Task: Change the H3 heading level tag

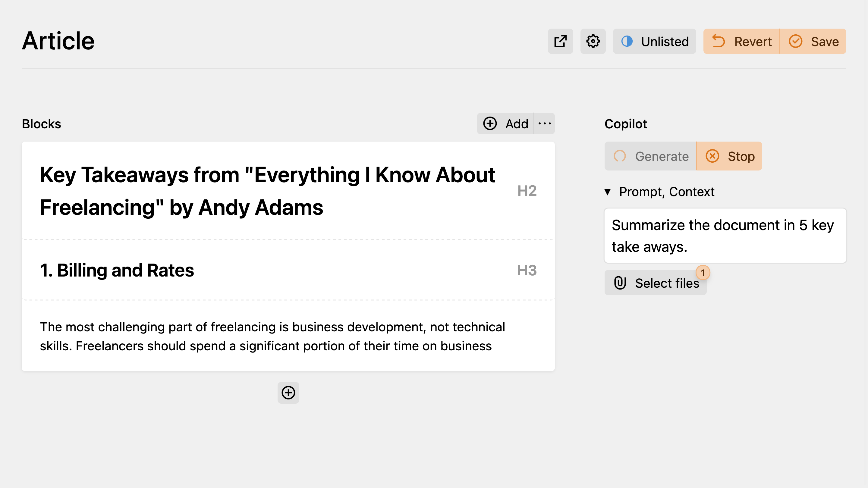Action: coord(527,271)
